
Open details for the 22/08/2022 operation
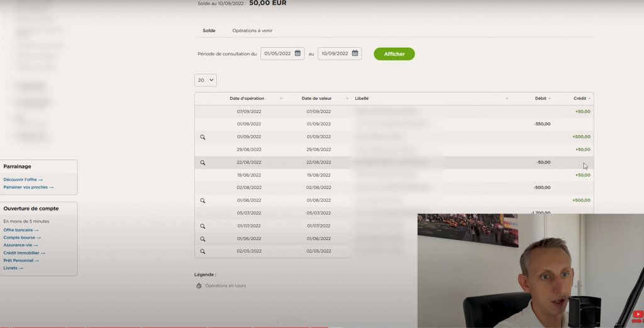coord(203,162)
